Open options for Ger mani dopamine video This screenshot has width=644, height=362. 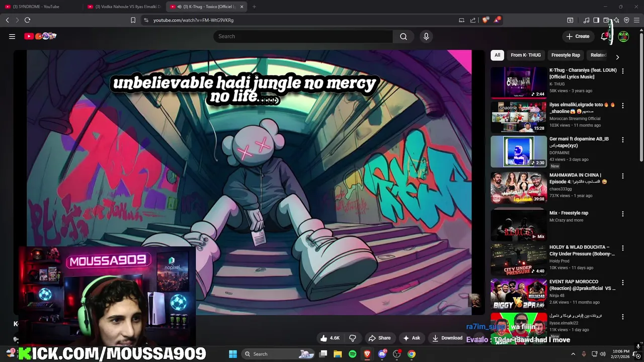(623, 140)
